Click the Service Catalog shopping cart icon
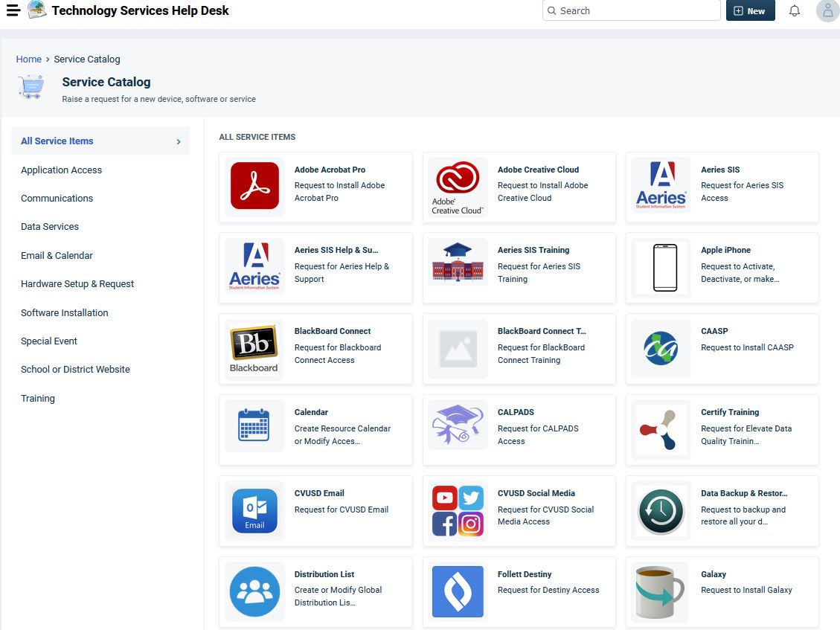The width and height of the screenshot is (840, 630). coord(31,87)
